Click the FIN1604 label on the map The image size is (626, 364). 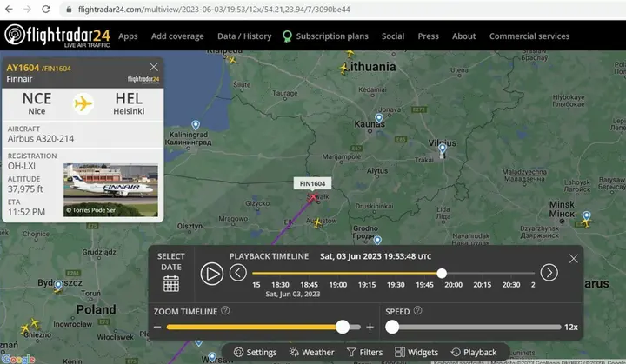click(x=313, y=183)
